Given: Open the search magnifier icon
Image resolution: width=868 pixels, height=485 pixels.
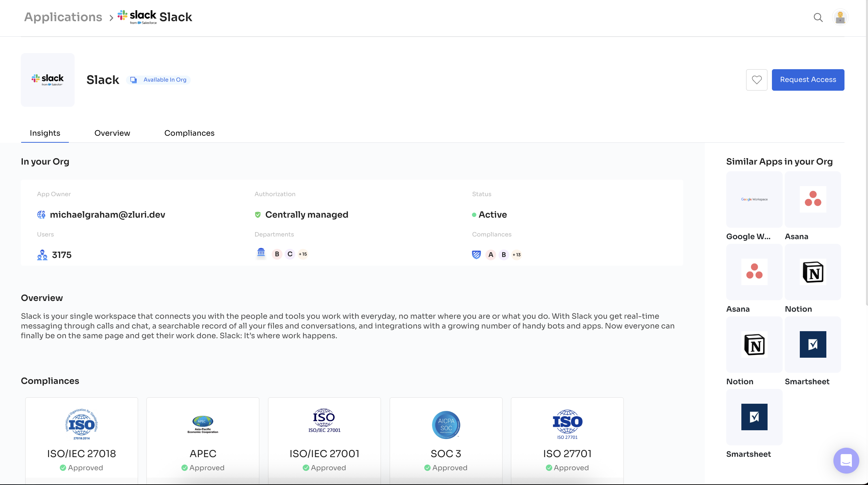Looking at the screenshot, I should (x=818, y=17).
